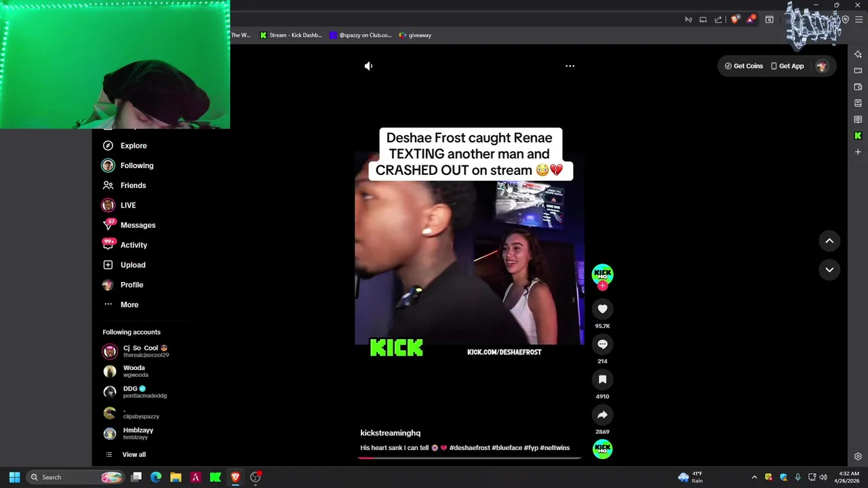Viewport: 868px width, 488px height.
Task: Expand View all following accounts
Action: 125,455
